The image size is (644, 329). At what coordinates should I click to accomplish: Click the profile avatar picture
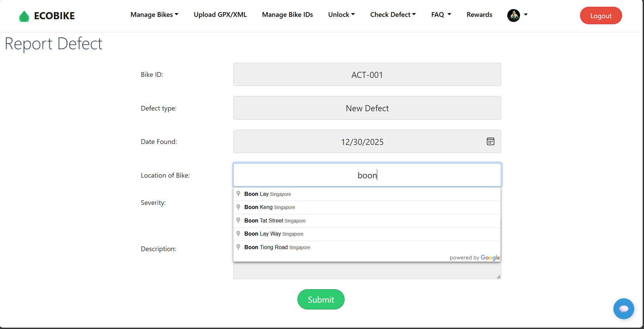click(513, 15)
